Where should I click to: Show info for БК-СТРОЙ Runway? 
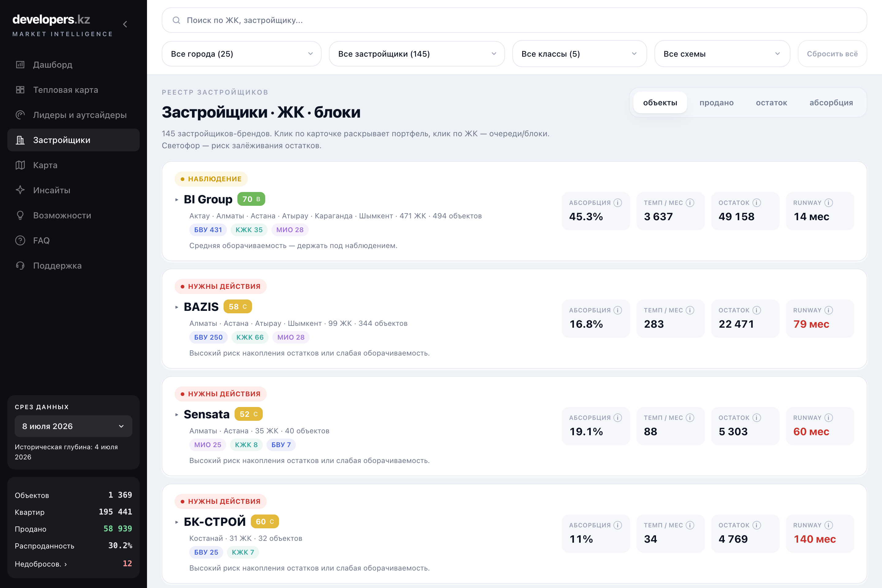(829, 526)
